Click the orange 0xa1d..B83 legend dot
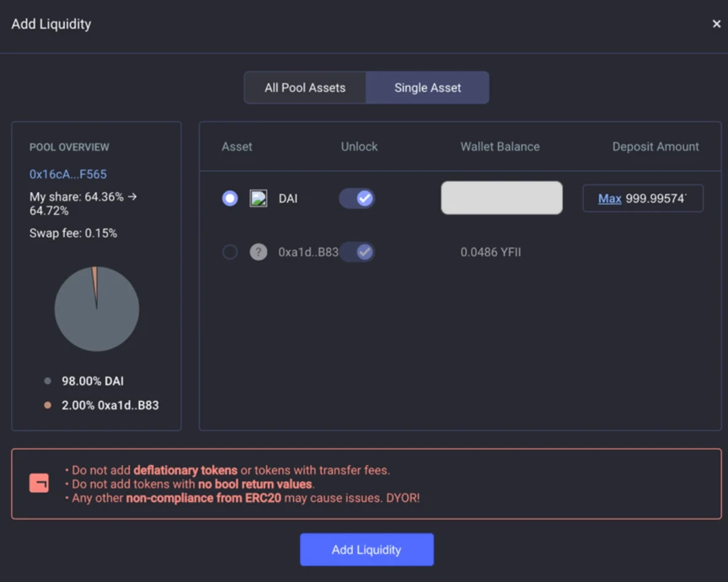Screen dimensions: 728x582 tap(47, 405)
